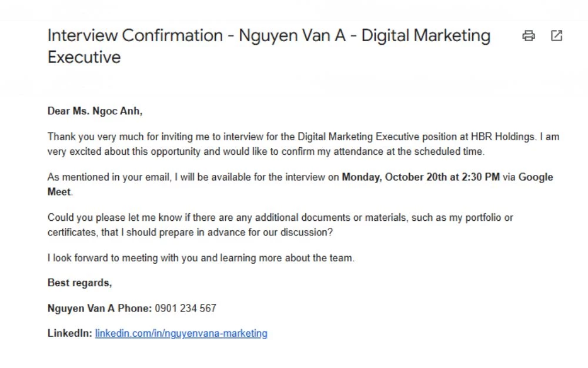
Task: Click the bold 'Google Meet' text
Action: coord(535,177)
